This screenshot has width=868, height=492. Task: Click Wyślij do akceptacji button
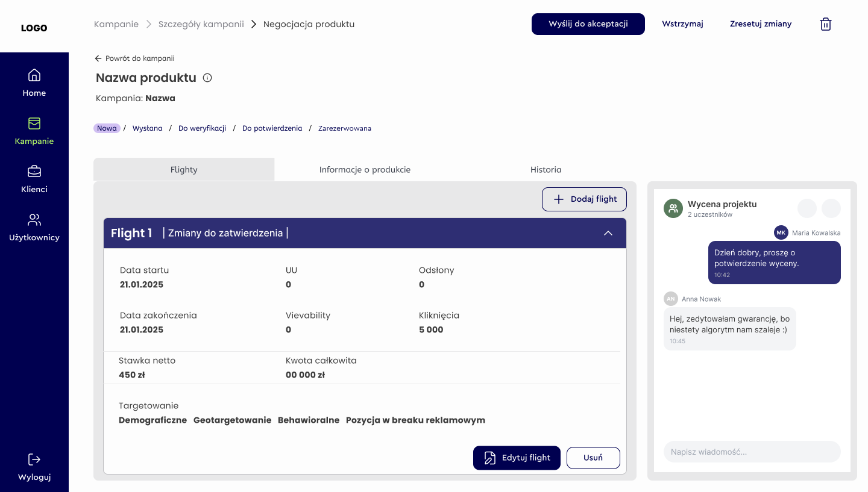588,24
